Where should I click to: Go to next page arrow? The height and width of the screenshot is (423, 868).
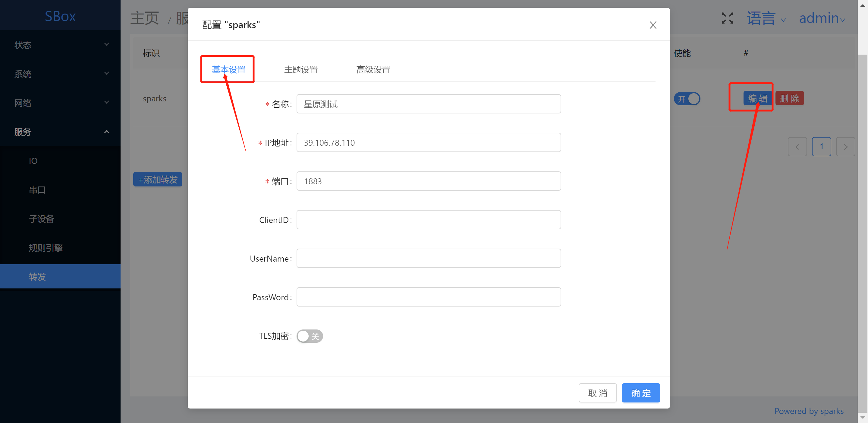[x=845, y=147]
